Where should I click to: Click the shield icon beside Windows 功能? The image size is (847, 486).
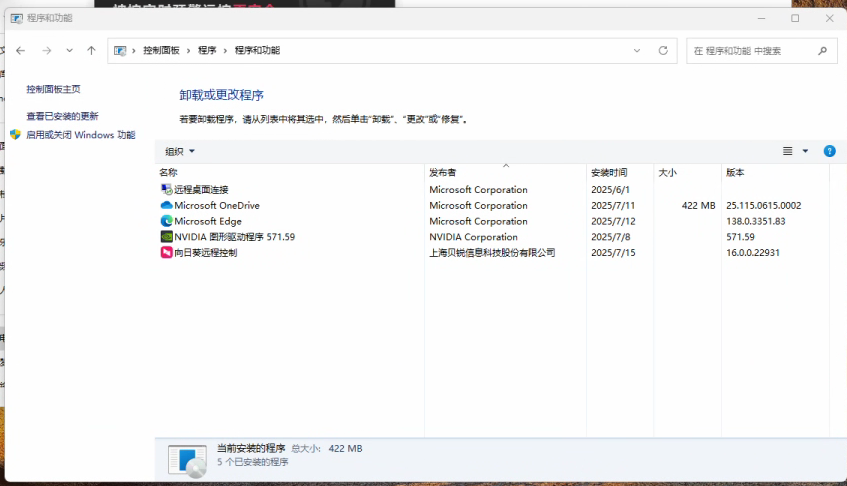coord(15,134)
